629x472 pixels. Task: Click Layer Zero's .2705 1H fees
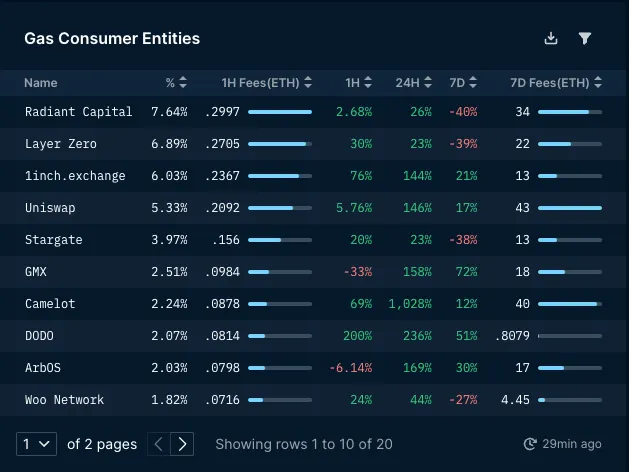222,144
